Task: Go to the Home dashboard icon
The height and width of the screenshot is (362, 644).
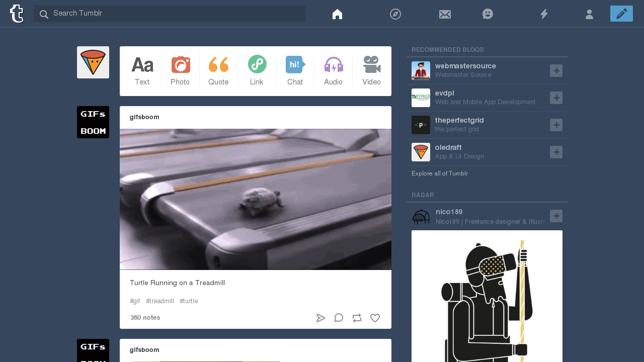Action: (x=338, y=14)
